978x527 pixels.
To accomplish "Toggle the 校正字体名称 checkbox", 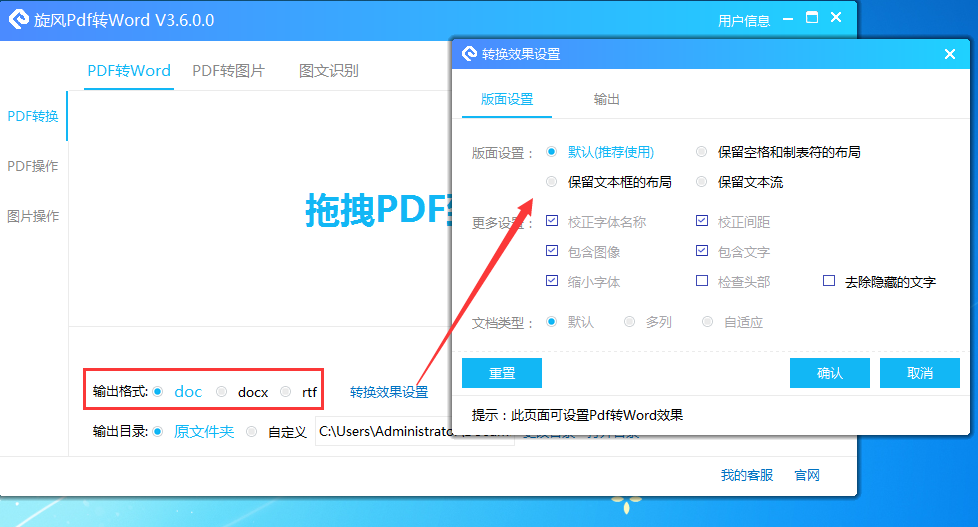I will click(552, 220).
